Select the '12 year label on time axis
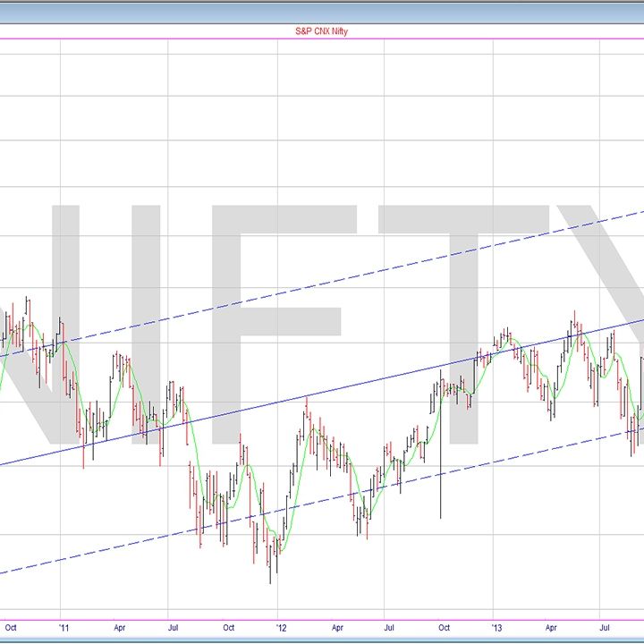 click(x=282, y=628)
